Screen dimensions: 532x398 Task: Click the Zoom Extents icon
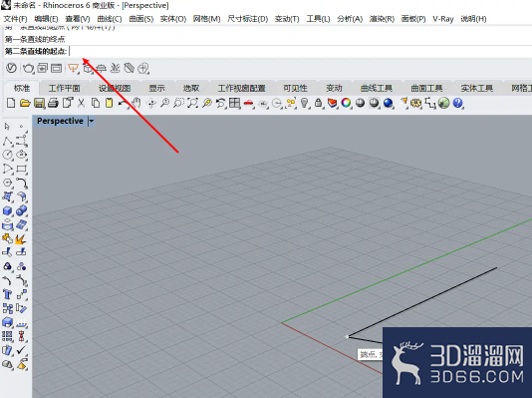coord(192,103)
